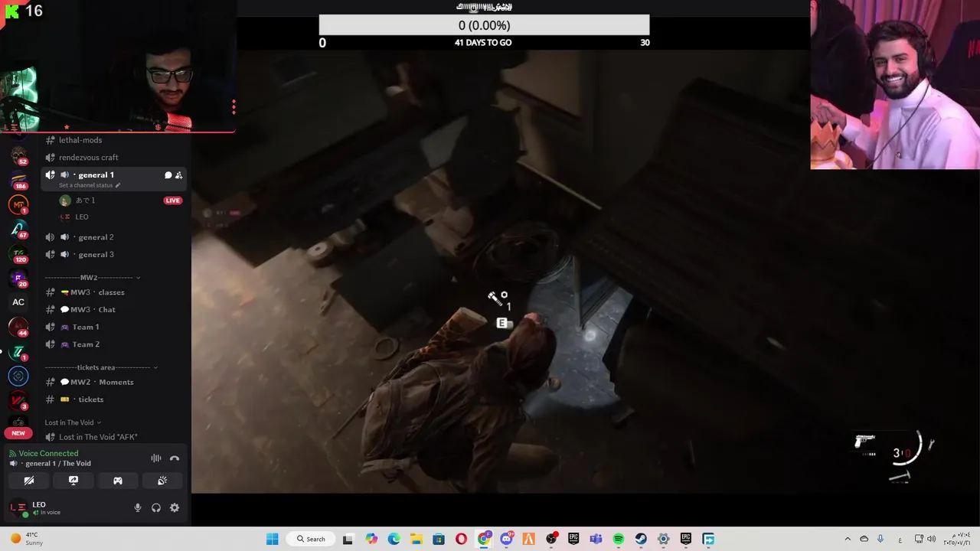Collapse the MW2 channel category
980x551 pixels.
tap(93, 278)
